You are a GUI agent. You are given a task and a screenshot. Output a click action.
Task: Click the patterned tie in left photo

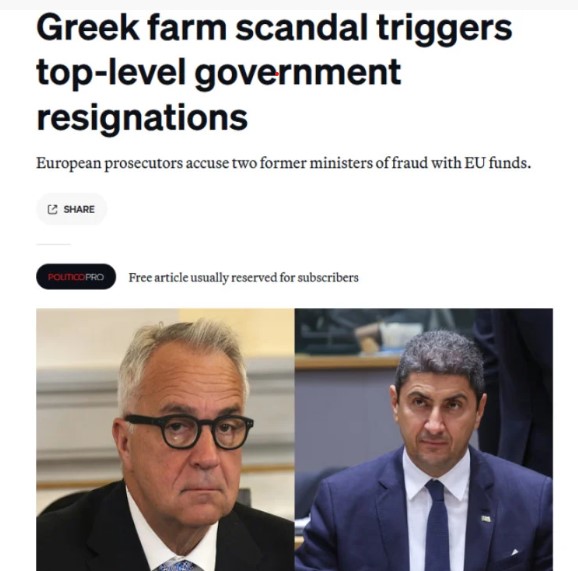tap(178, 566)
